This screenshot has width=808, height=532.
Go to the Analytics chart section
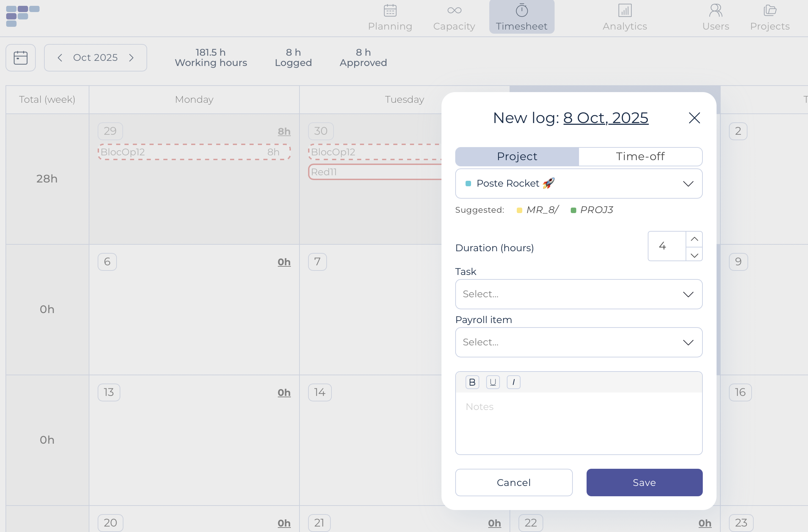click(624, 17)
